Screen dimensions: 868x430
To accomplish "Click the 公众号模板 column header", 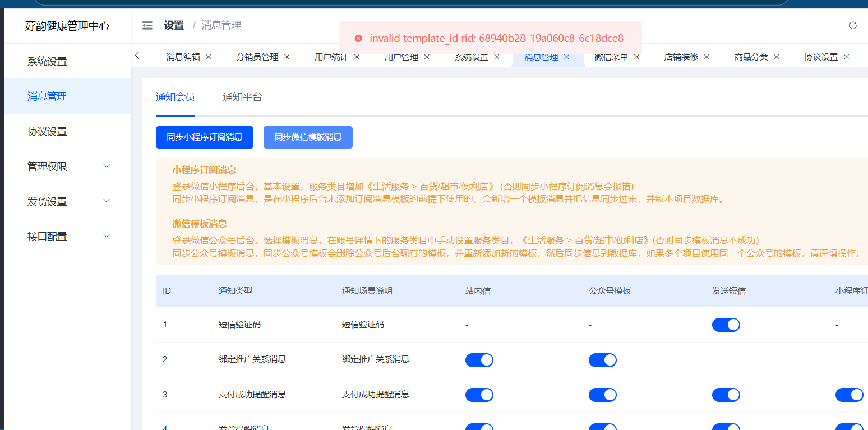I will pyautogui.click(x=610, y=291).
